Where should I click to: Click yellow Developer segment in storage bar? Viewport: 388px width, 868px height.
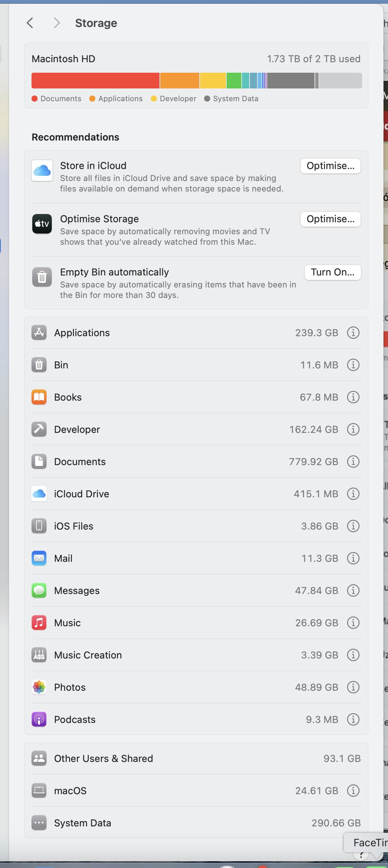[x=213, y=81]
